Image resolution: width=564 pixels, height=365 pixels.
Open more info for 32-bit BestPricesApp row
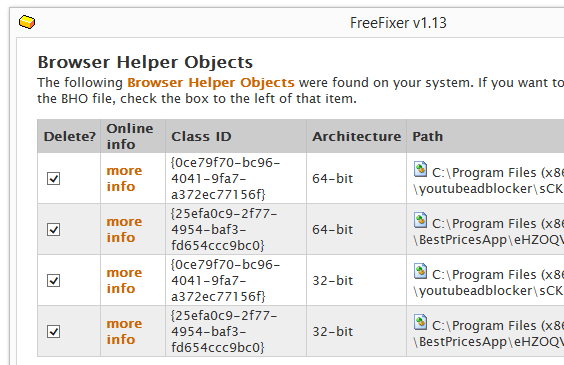point(124,332)
